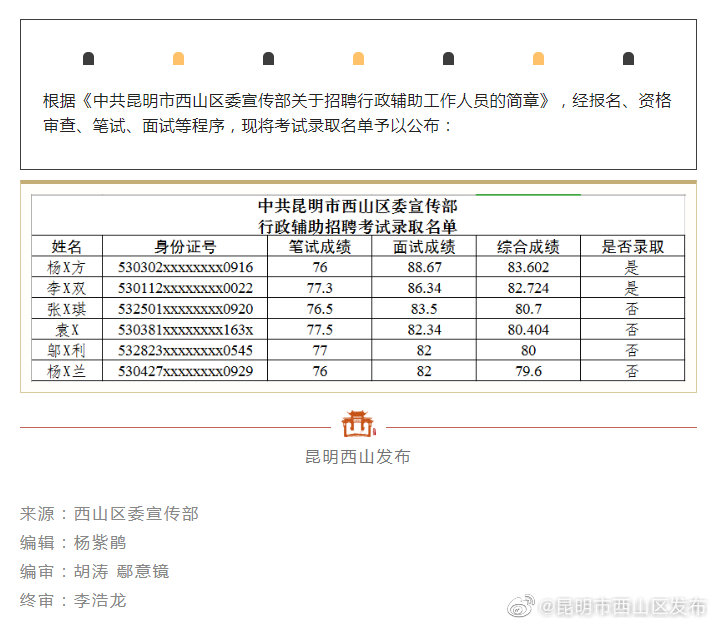The height and width of the screenshot is (626, 715).
Task: Select the name cell 袁X
Action: pyautogui.click(x=67, y=330)
